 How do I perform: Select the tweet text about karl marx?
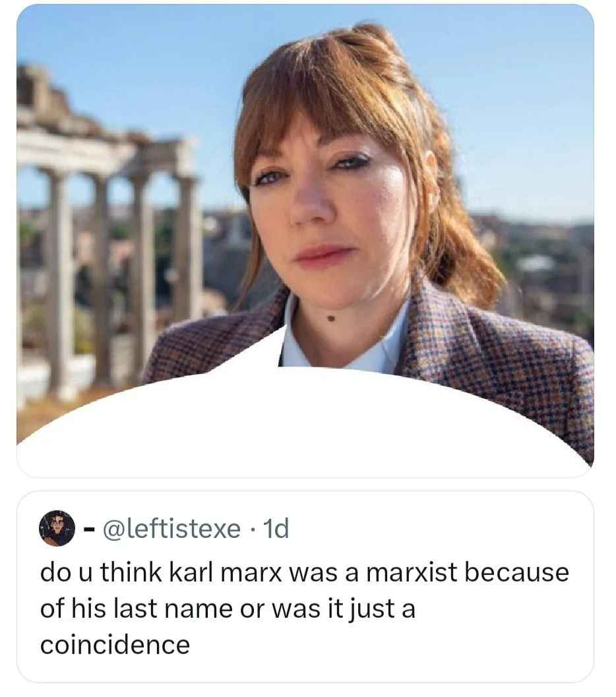pyautogui.click(x=305, y=608)
